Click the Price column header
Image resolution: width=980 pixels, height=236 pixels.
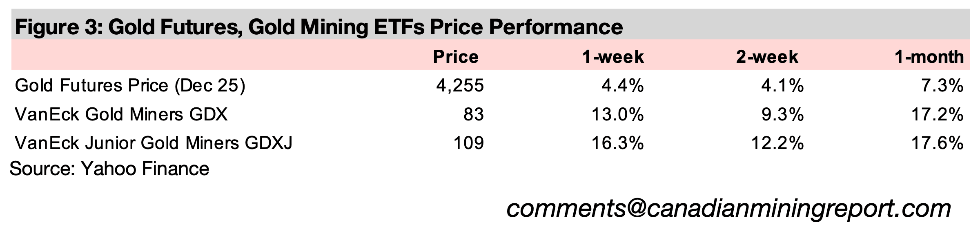tap(456, 57)
